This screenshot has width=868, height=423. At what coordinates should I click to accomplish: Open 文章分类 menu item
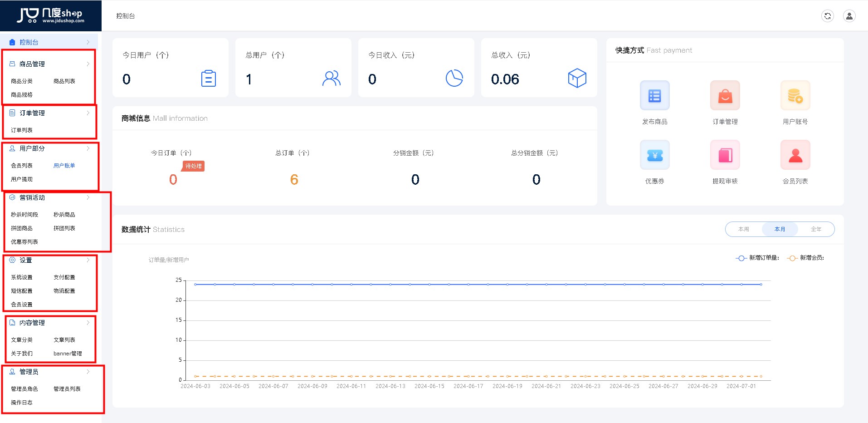pyautogui.click(x=22, y=340)
